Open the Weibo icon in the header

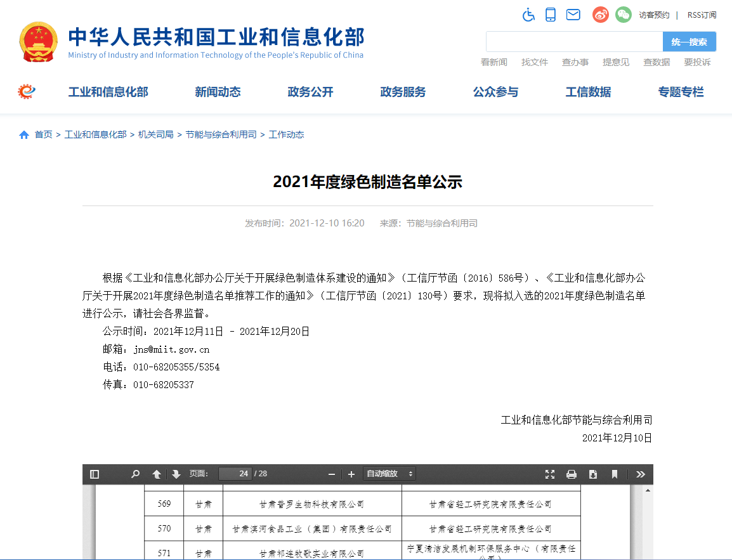tap(601, 14)
